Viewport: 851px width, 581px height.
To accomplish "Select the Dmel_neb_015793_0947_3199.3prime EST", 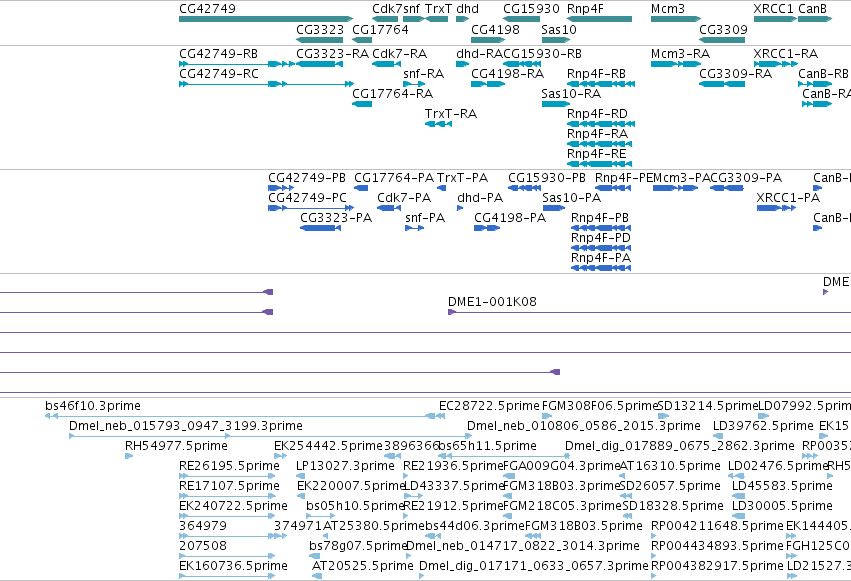I will pyautogui.click(x=270, y=437).
